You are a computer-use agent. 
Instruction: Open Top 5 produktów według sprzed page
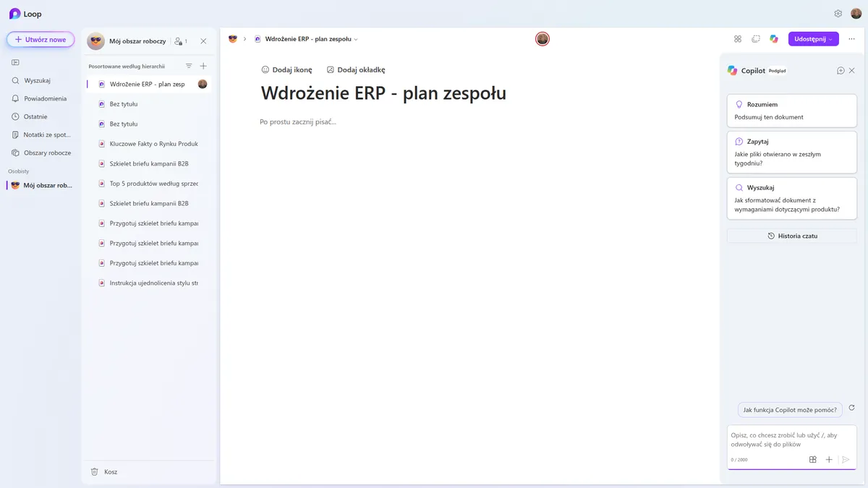pos(148,184)
